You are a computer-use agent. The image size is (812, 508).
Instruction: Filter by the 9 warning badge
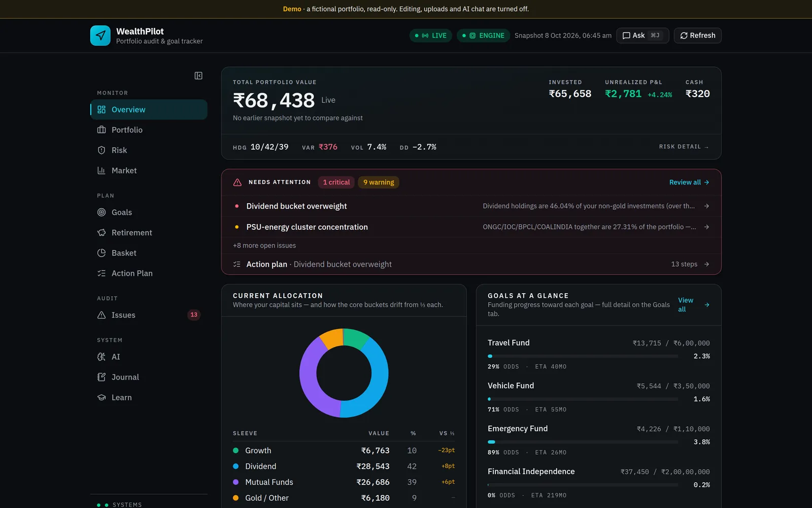pos(379,182)
